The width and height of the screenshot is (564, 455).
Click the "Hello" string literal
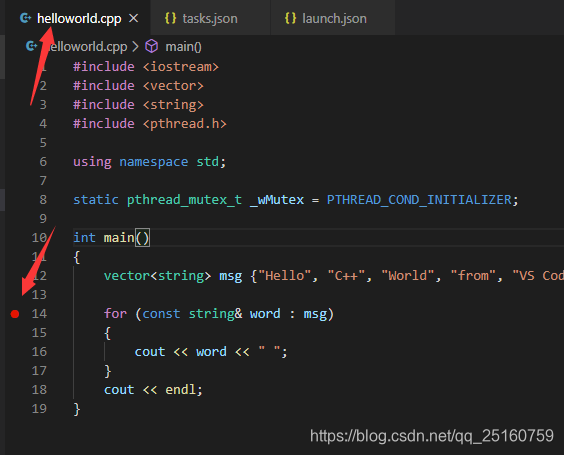[284, 276]
